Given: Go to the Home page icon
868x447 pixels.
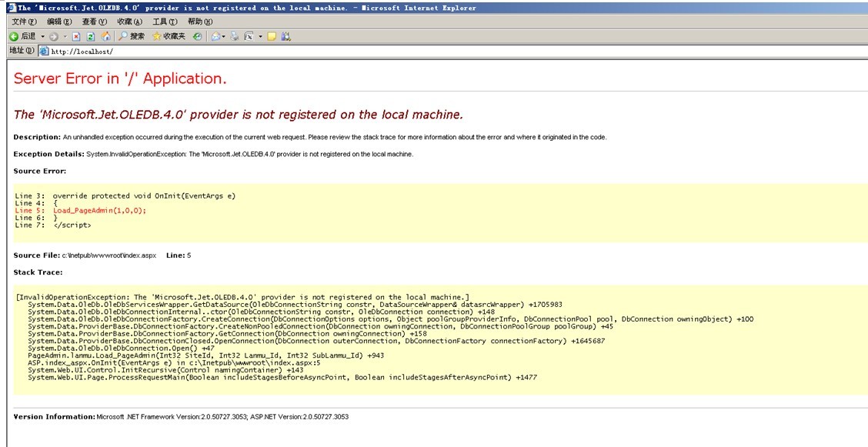Looking at the screenshot, I should (105, 36).
